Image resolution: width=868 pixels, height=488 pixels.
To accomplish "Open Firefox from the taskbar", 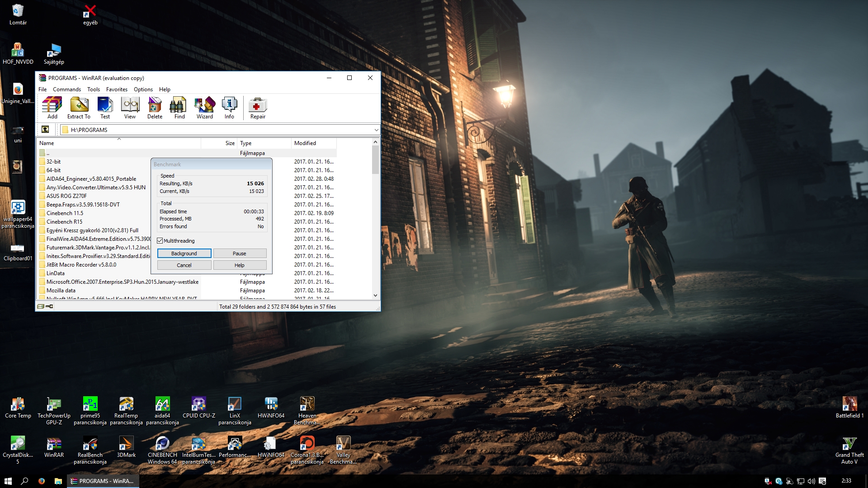I will (x=42, y=481).
